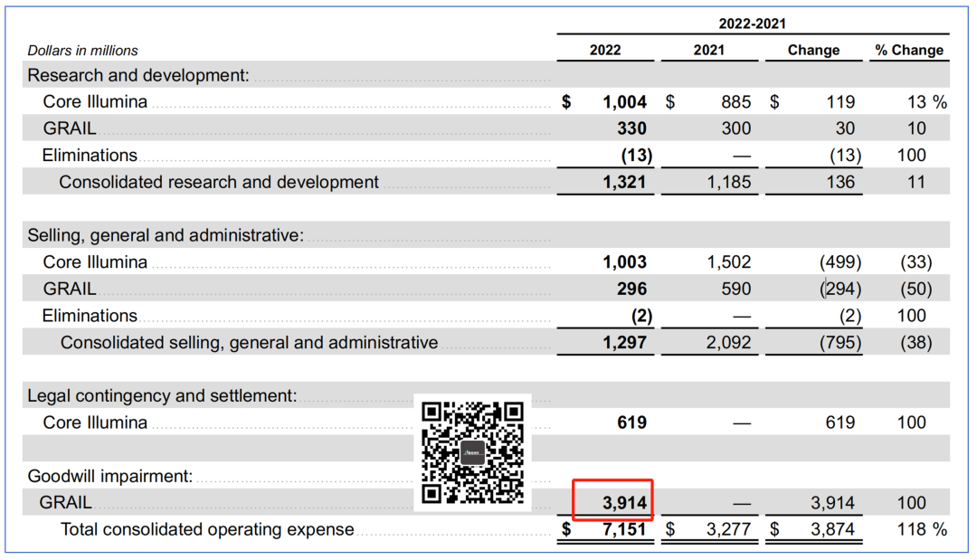The image size is (977, 560).
Task: Click the 2021 R&D Core Illumina value 885
Action: 735,102
